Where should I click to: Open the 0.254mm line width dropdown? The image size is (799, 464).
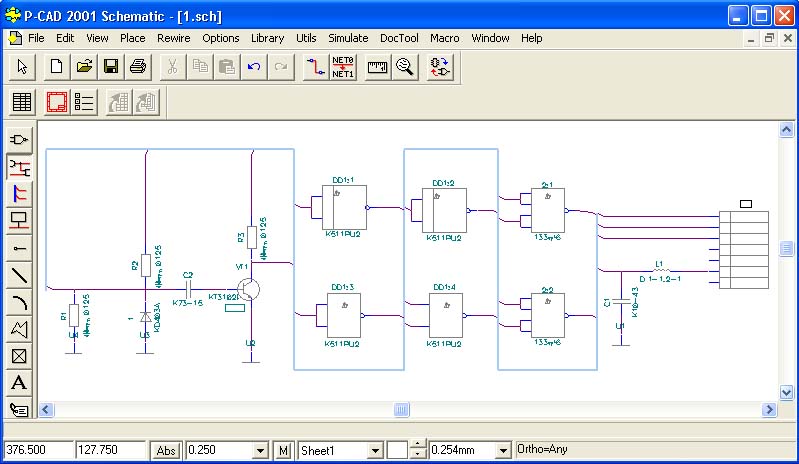tap(502, 450)
